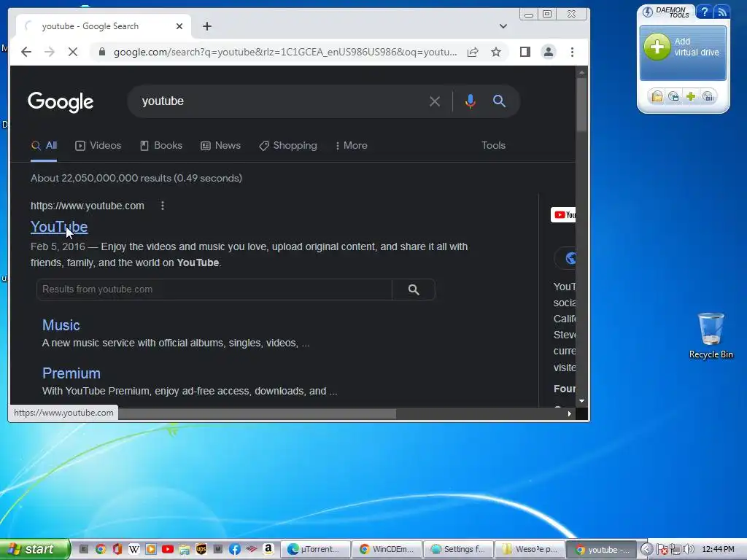The height and width of the screenshot is (560, 747).
Task: Launch the Facebook quick launch icon
Action: [234, 549]
